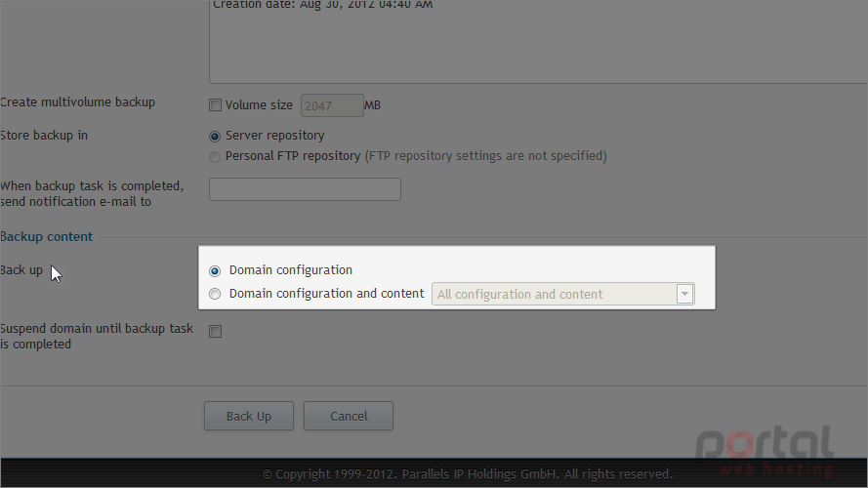Viewport: 868px width, 488px height.
Task: Click the Back Up button
Action: click(x=249, y=416)
